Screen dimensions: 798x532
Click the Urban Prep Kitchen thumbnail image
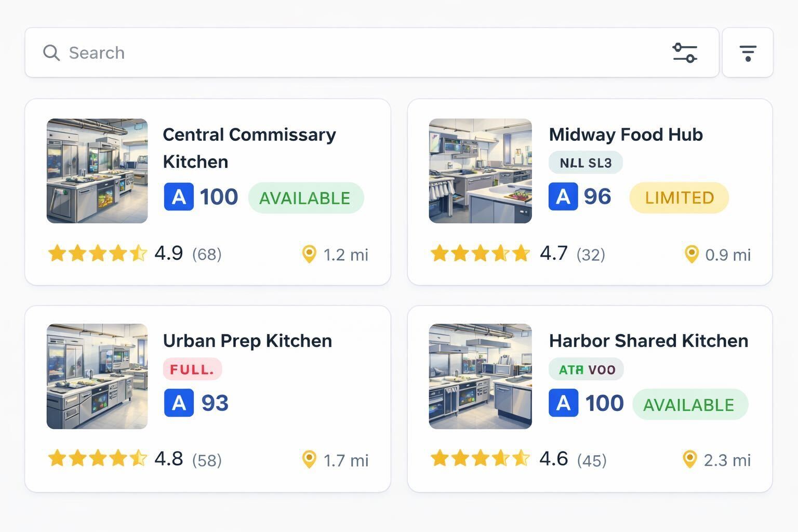click(x=97, y=376)
